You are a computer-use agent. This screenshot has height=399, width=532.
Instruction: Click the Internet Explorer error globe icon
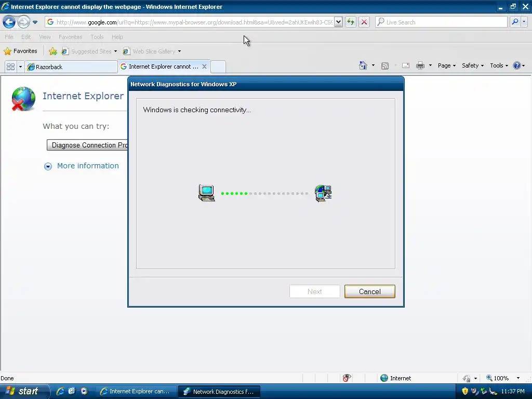[23, 99]
